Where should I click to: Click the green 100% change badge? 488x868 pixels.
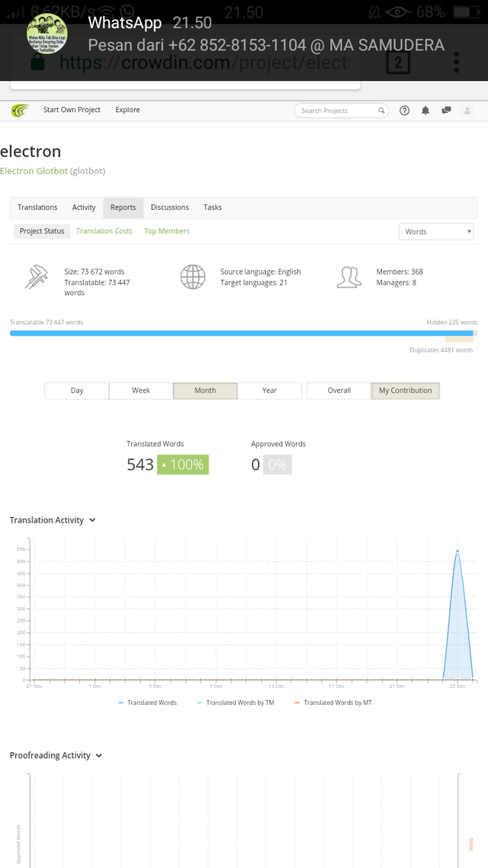point(183,465)
